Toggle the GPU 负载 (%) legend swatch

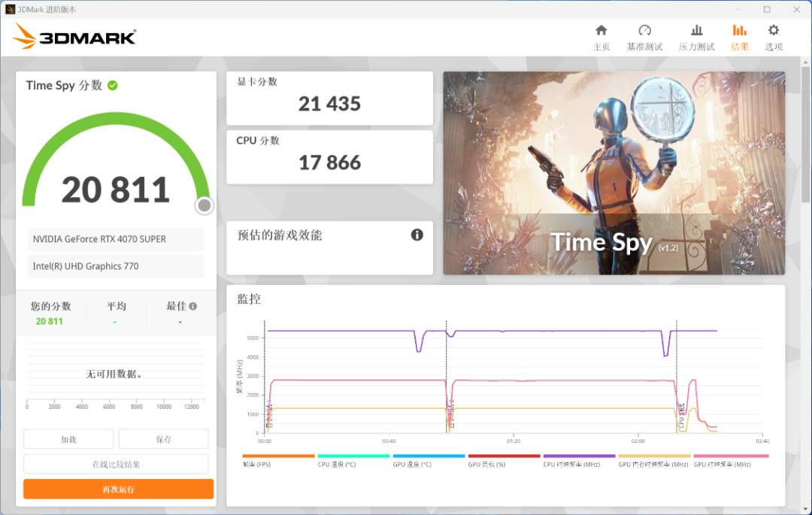504,456
